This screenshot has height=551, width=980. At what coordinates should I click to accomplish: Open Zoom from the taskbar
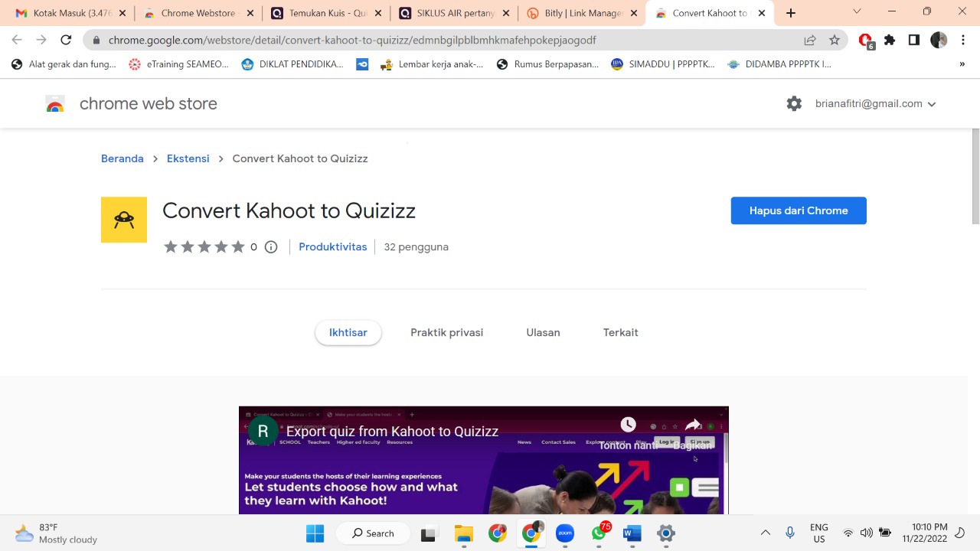tap(565, 533)
